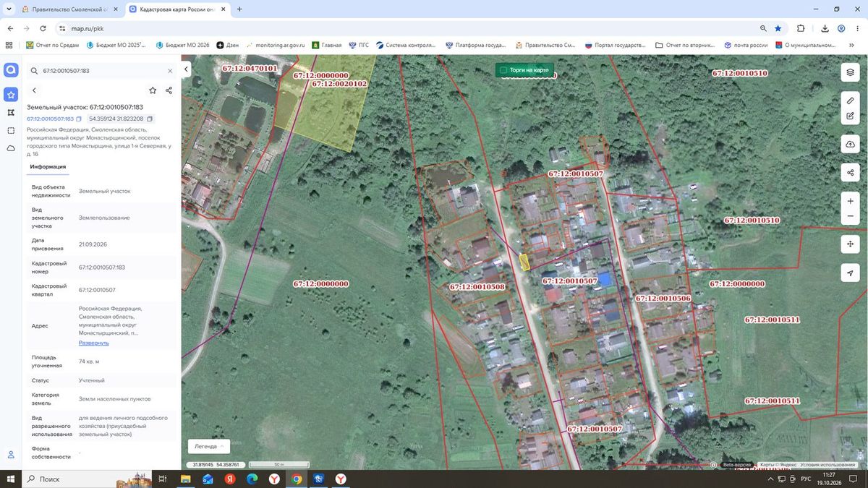Viewport: 868px width, 488px height.
Task: Zoom out on the cadastral map
Action: pyautogui.click(x=850, y=217)
